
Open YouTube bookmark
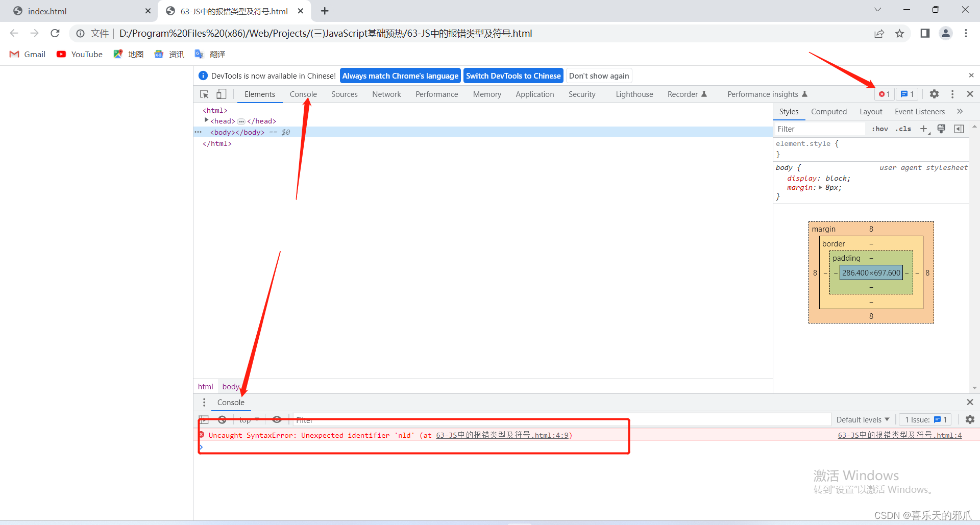[x=79, y=54]
